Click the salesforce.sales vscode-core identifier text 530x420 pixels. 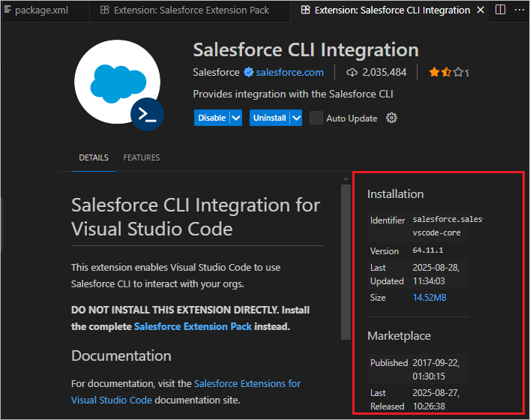pos(448,226)
